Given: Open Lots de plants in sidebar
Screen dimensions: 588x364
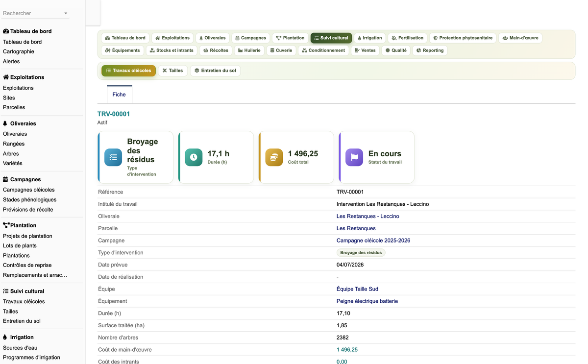Looking at the screenshot, I should coord(20,245).
